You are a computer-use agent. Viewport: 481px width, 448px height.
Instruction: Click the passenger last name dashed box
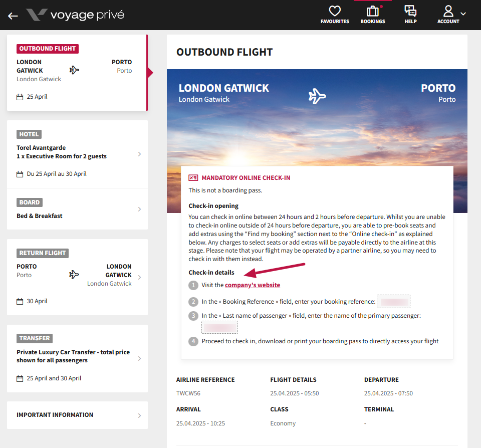click(219, 327)
